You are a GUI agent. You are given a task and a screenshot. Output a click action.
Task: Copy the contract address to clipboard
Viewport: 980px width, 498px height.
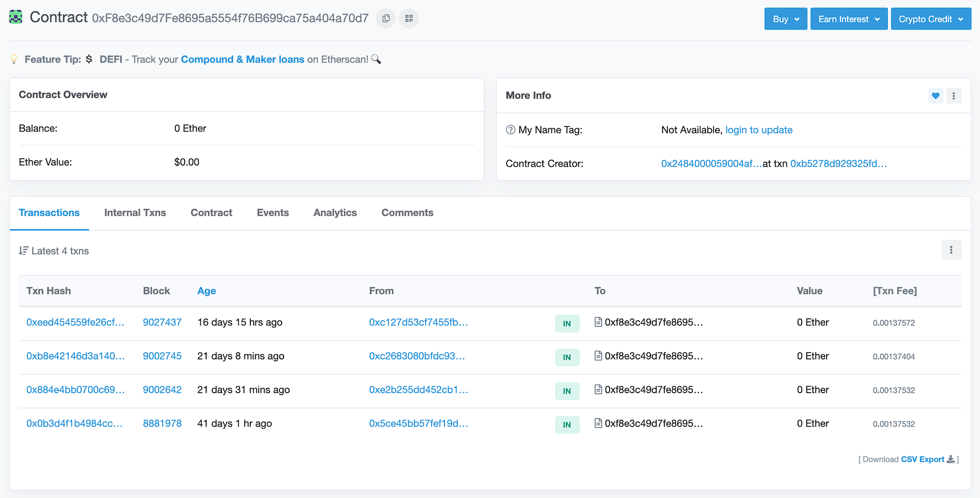[386, 19]
